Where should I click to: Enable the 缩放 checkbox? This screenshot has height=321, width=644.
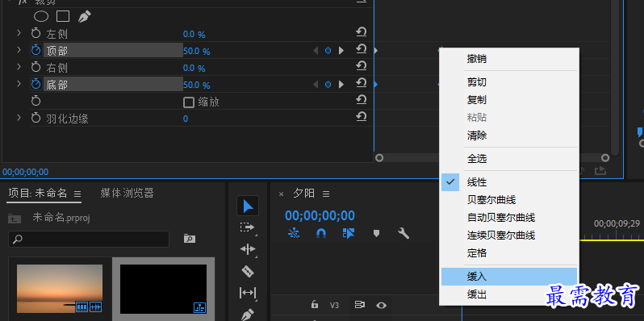click(x=189, y=102)
